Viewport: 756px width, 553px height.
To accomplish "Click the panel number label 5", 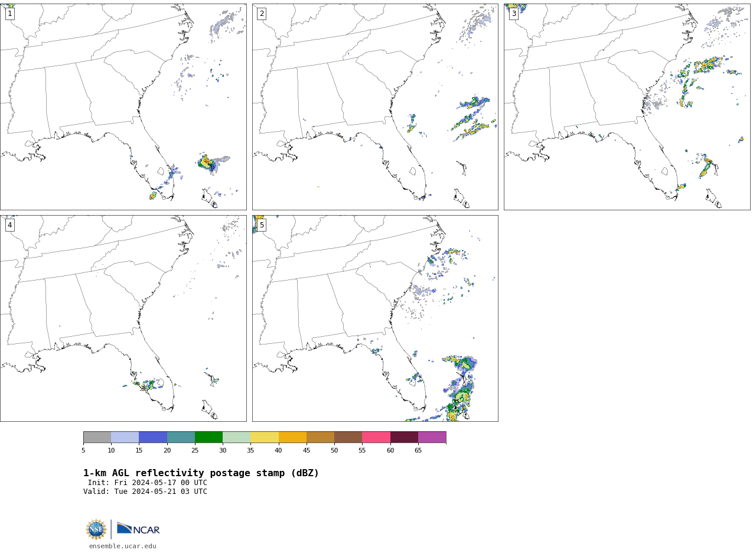I will pyautogui.click(x=262, y=225).
